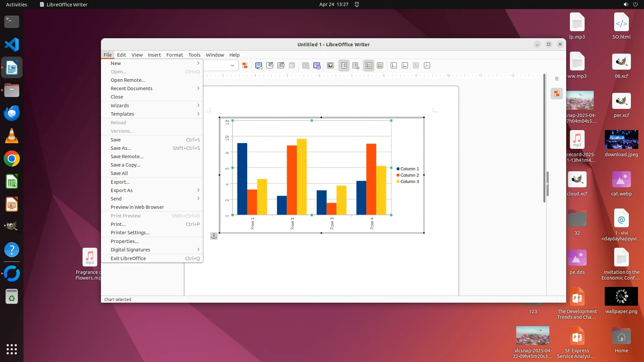Click the Format Chart Area icon
The width and height of the screenshot is (644, 362).
click(270, 66)
